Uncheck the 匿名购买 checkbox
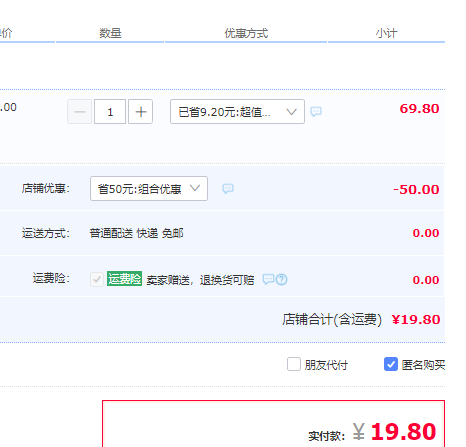 click(391, 364)
